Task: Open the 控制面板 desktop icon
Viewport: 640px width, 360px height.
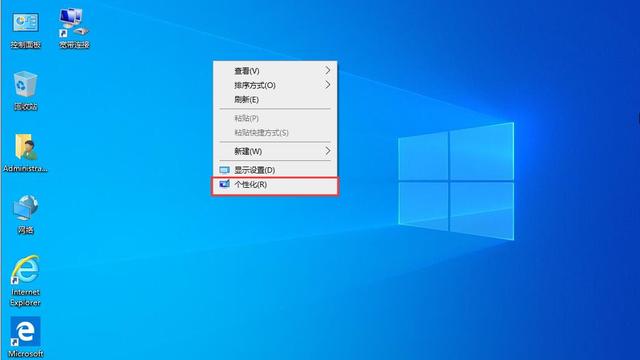Action: (x=25, y=24)
